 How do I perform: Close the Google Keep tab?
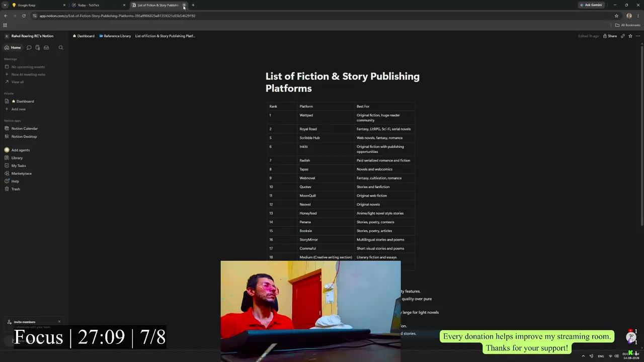[x=64, y=5]
